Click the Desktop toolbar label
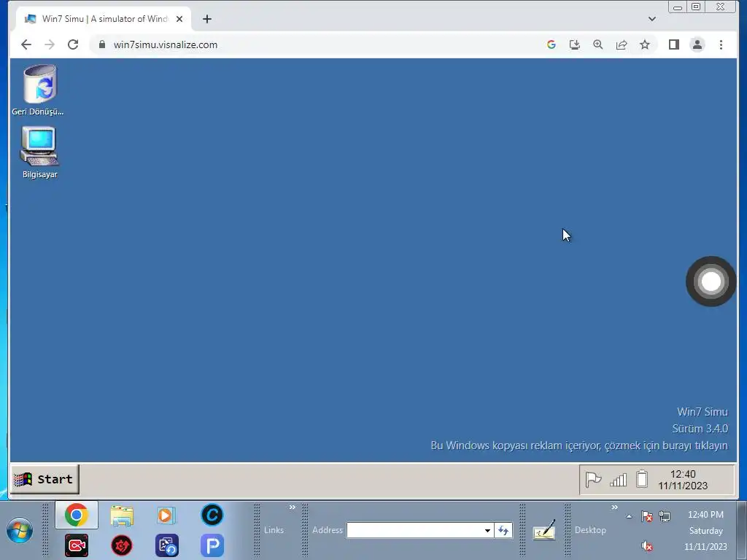 point(590,530)
